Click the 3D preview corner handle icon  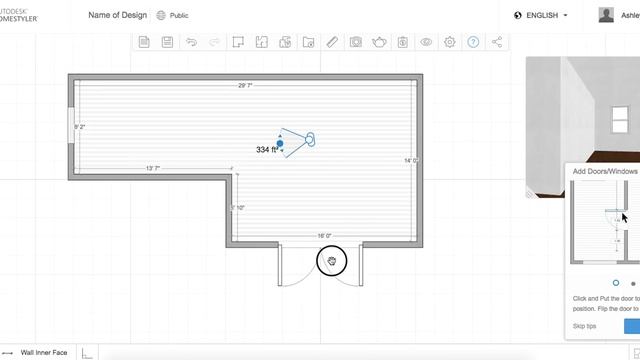pyautogui.click(x=530, y=194)
